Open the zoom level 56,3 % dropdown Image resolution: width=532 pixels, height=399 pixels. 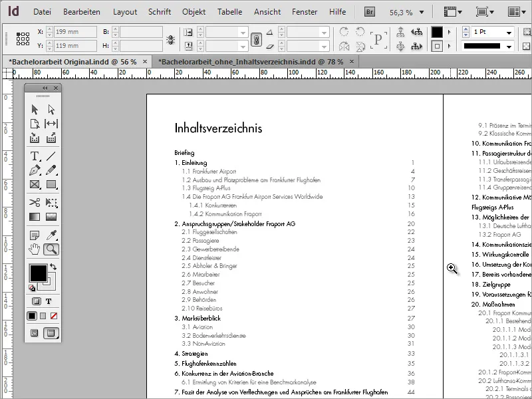coord(422,12)
